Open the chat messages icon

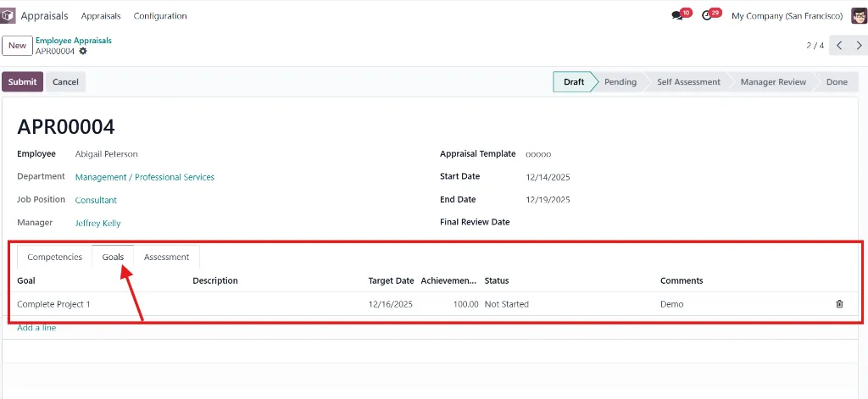[x=676, y=16]
